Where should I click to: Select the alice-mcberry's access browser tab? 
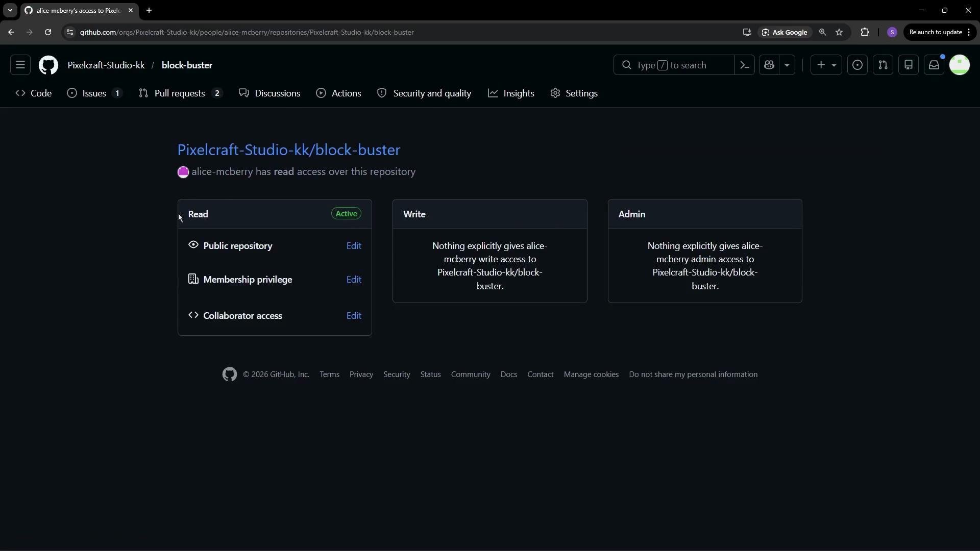(x=79, y=10)
